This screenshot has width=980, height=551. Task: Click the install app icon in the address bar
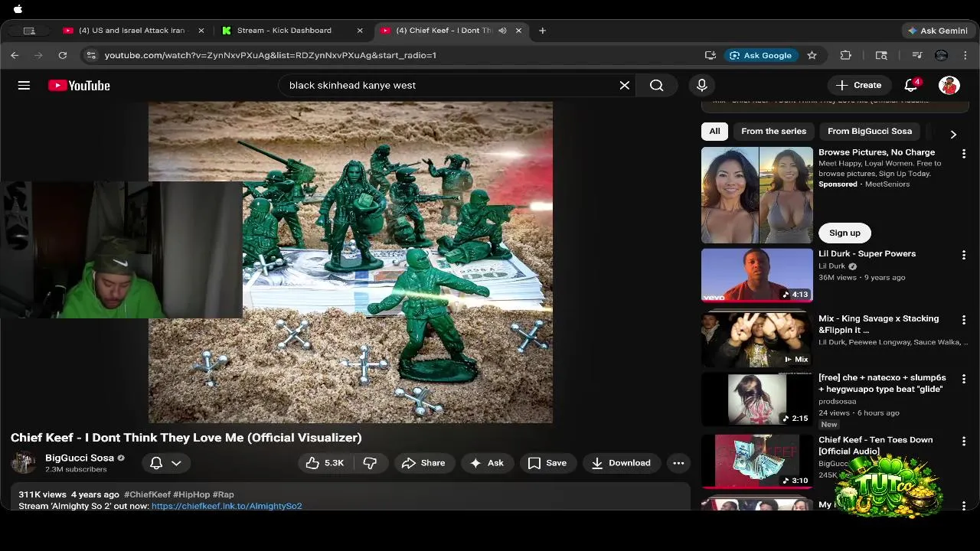pos(710,55)
